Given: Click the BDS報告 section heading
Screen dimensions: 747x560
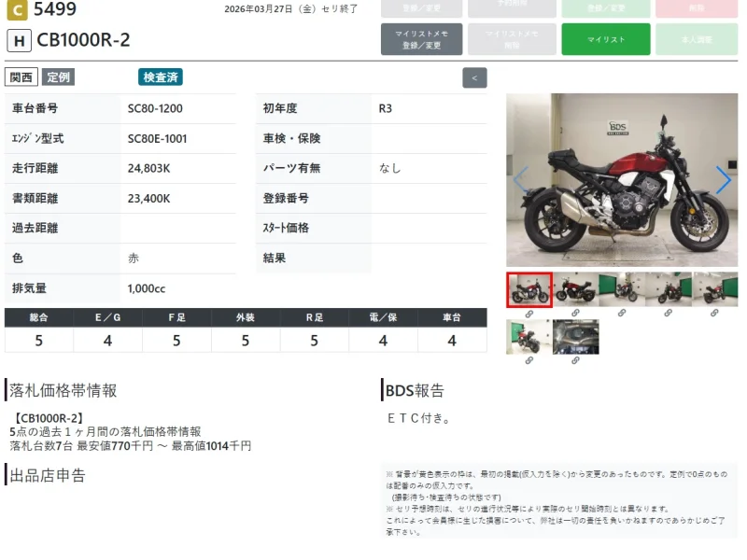Looking at the screenshot, I should tap(415, 390).
